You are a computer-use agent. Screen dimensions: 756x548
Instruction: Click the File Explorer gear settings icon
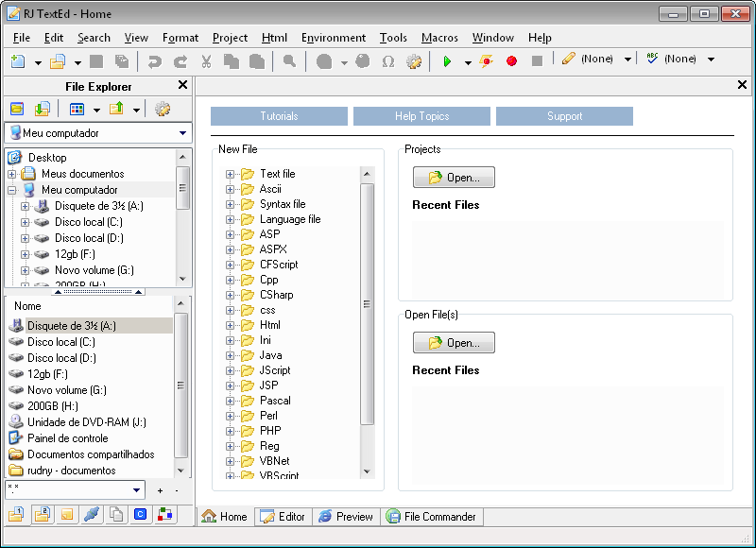(162, 109)
